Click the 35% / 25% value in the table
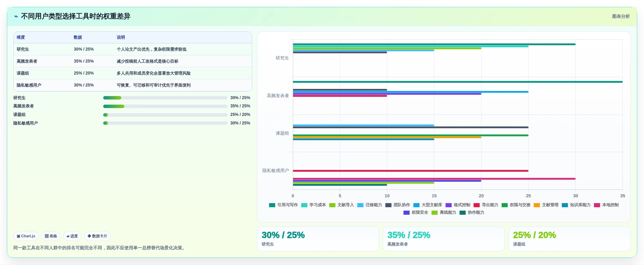The height and width of the screenshot is (265, 644). tap(84, 61)
